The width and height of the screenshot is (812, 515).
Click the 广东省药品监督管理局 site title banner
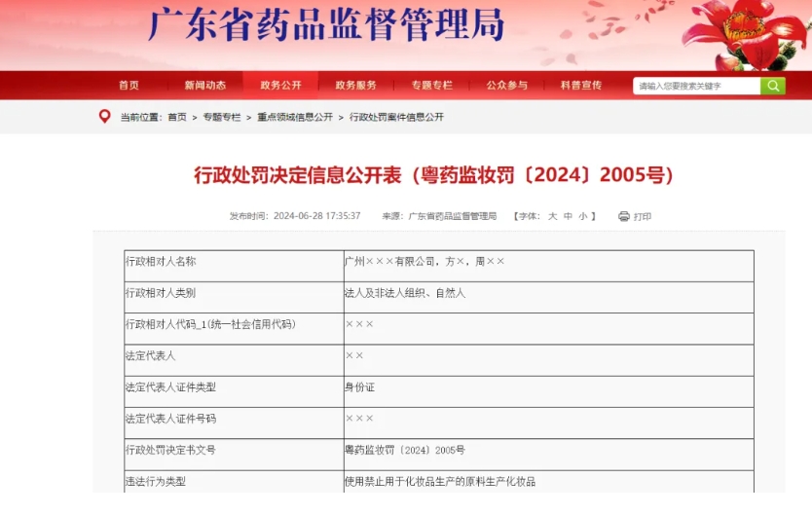coord(326,25)
